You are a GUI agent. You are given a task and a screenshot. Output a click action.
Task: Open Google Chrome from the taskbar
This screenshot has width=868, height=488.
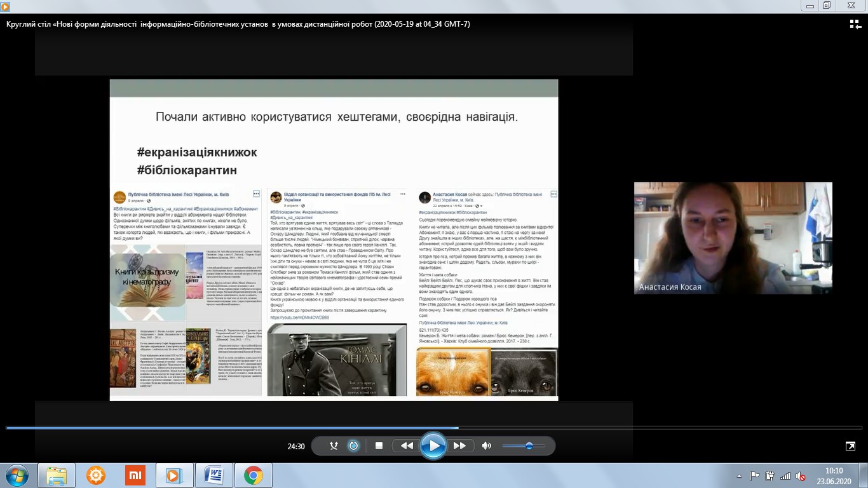pyautogui.click(x=253, y=475)
